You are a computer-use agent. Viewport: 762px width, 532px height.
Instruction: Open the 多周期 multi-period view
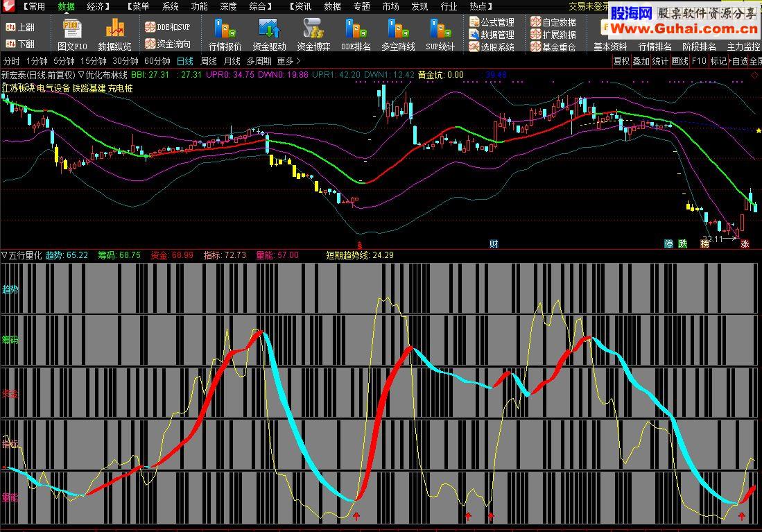tap(259, 61)
